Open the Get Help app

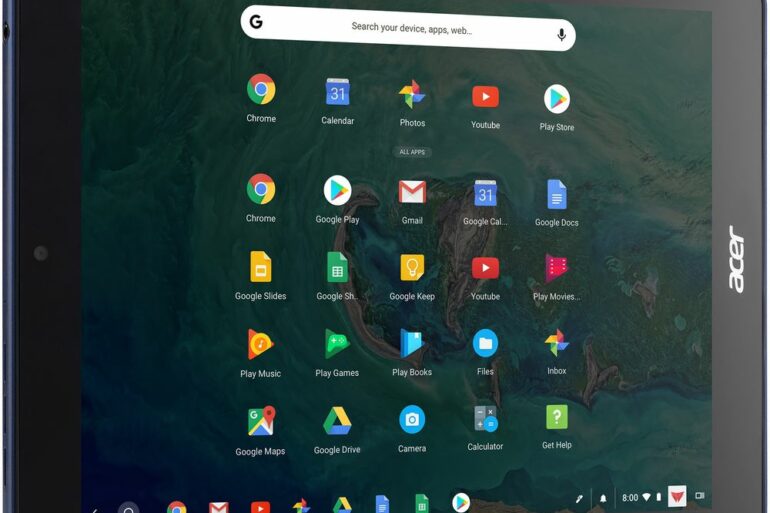tap(556, 417)
